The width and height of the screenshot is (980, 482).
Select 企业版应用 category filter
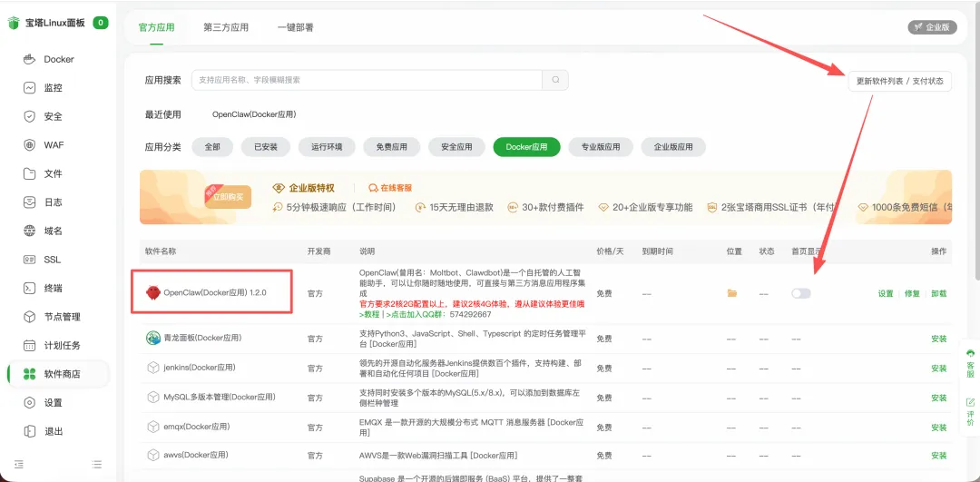(673, 147)
